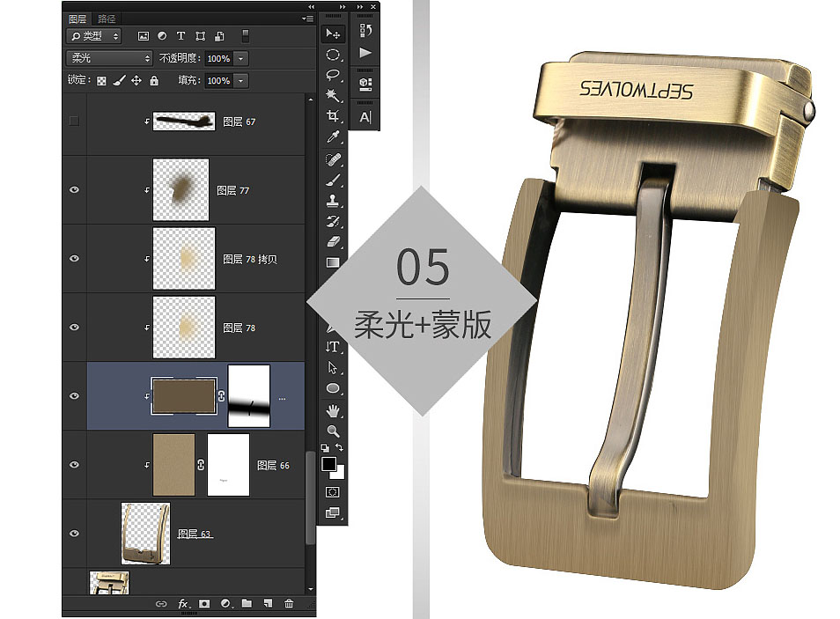Select the History Brush tool
The width and height of the screenshot is (840, 619).
(333, 221)
